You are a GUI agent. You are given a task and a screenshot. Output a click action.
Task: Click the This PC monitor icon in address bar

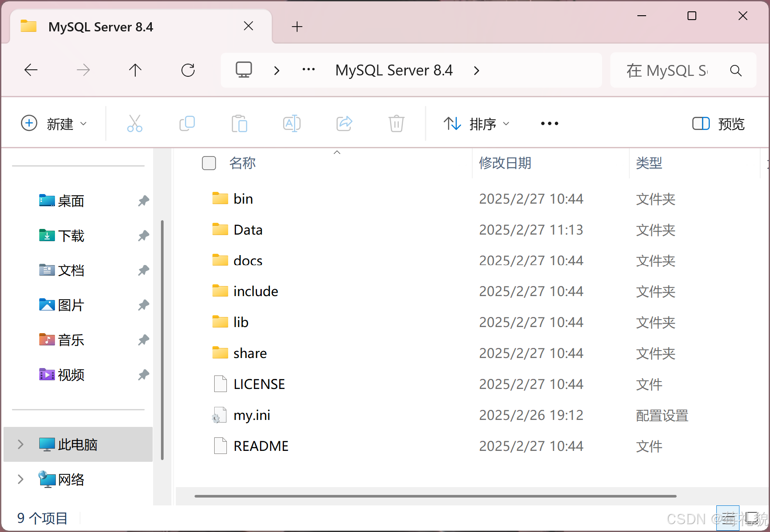click(x=244, y=70)
